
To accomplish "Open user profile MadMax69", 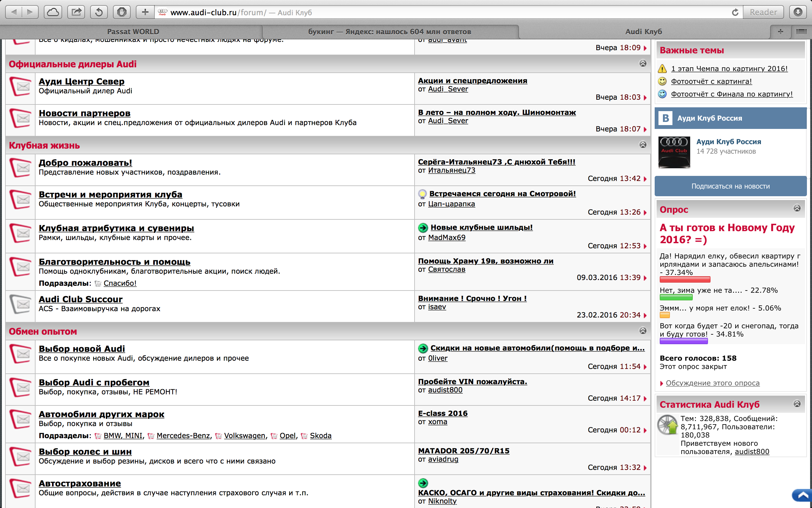I will click(447, 237).
